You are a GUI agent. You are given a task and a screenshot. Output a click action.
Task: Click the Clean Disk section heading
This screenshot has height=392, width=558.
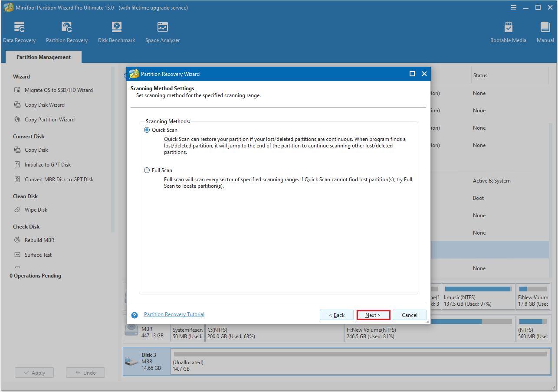point(26,196)
